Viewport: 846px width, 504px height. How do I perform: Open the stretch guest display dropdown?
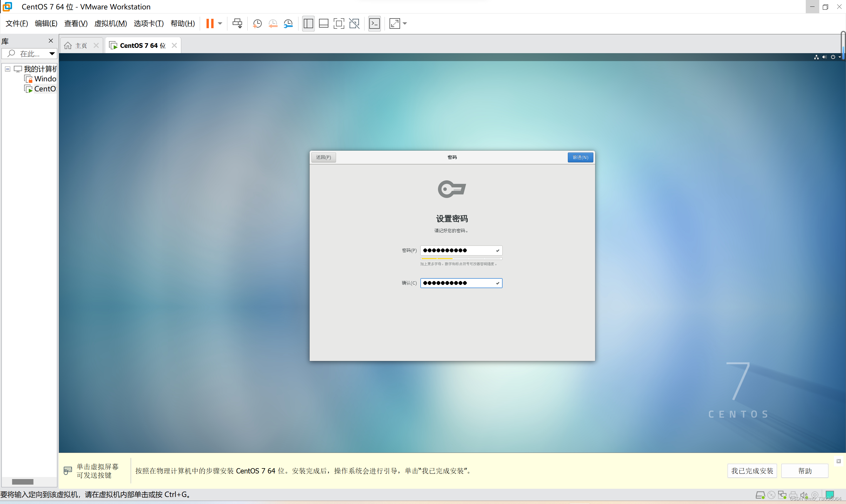pos(405,23)
